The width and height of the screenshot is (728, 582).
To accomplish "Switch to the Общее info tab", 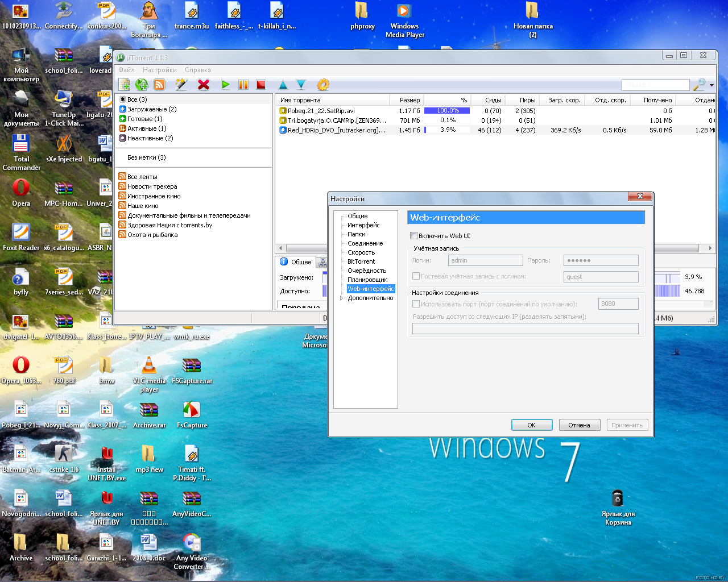I will point(296,262).
